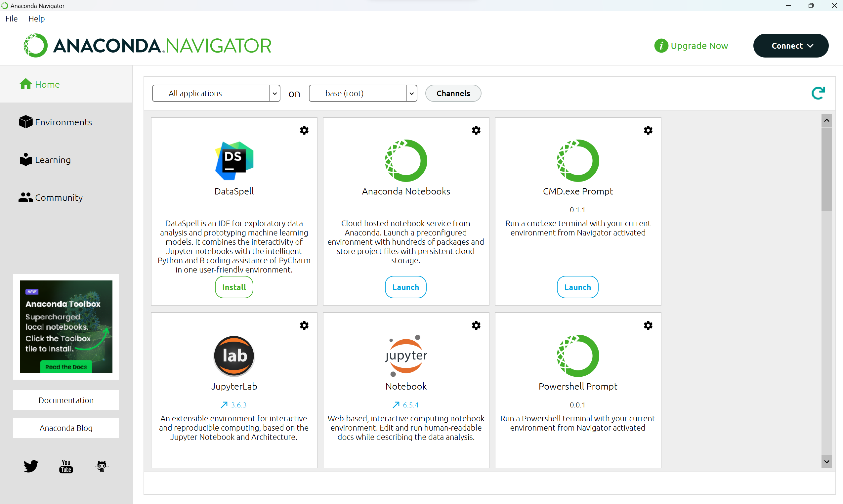Open the GitHub octocat icon

point(102,466)
